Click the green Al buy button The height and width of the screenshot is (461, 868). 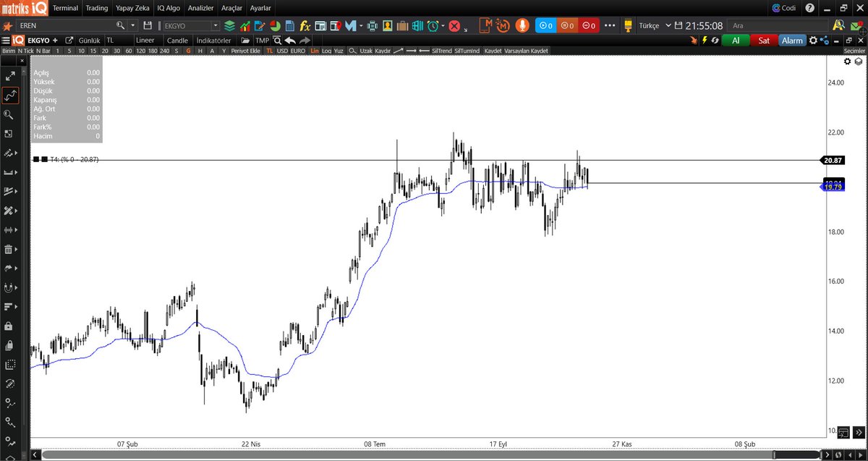coord(736,41)
